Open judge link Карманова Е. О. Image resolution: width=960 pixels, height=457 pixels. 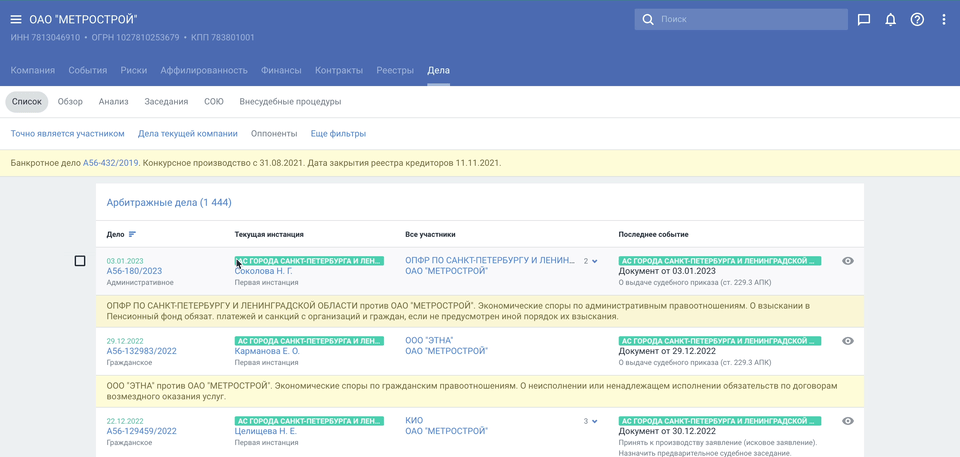pyautogui.click(x=267, y=351)
